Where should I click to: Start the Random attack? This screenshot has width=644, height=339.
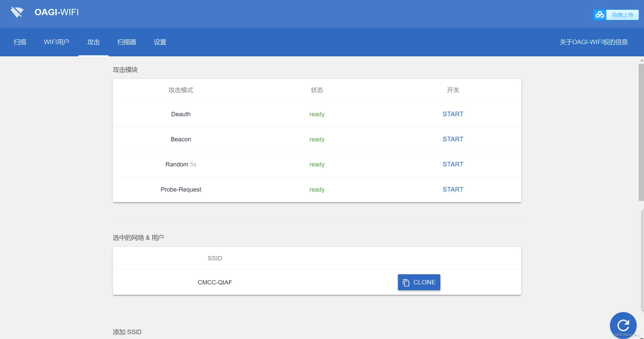tap(453, 164)
